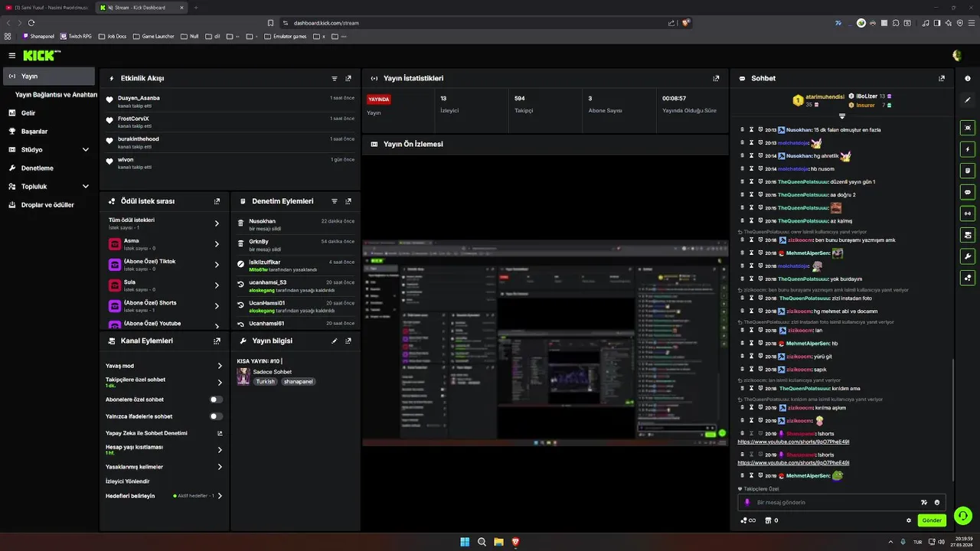Select Yayın in the left sidebar
This screenshot has width=980, height=551.
click(49, 77)
